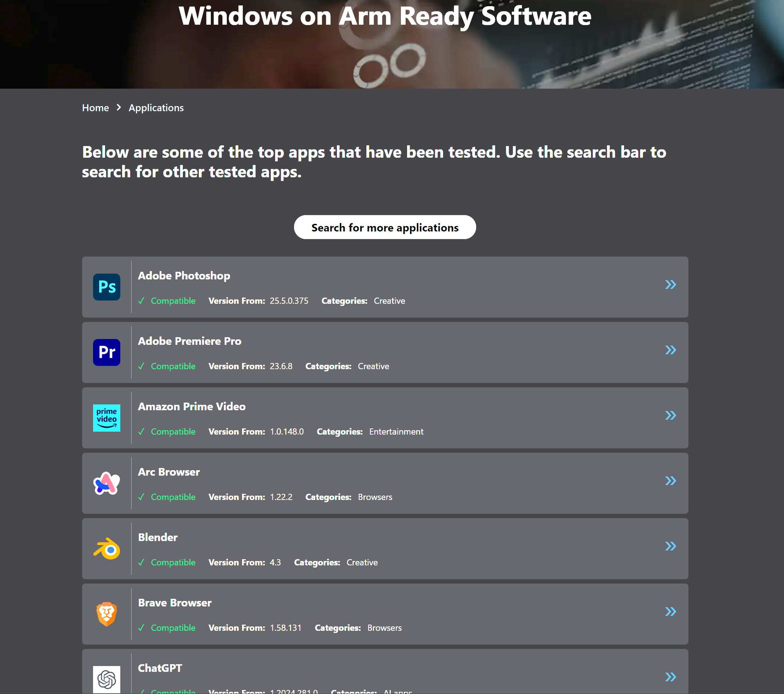Click version 25.5.0.375 for Photoshop
This screenshot has height=694, width=784.
click(289, 301)
